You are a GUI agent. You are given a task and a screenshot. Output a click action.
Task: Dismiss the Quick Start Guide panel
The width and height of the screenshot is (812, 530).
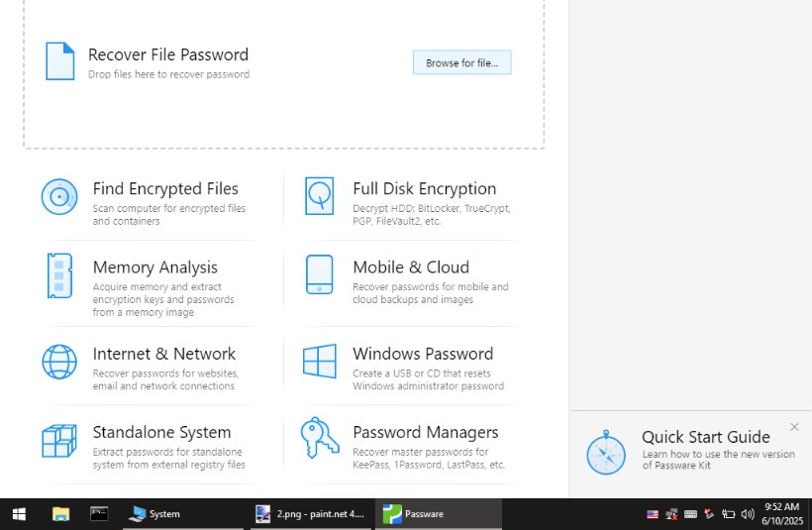pyautogui.click(x=794, y=427)
